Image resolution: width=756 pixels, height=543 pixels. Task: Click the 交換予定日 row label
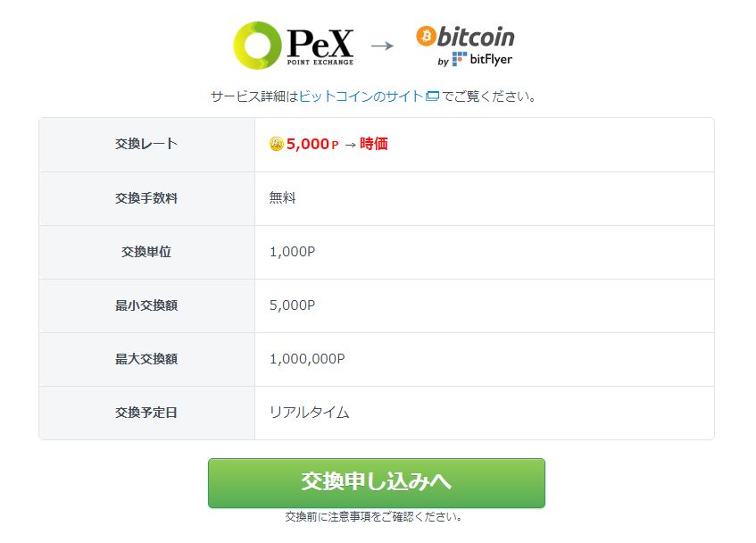pyautogui.click(x=146, y=413)
